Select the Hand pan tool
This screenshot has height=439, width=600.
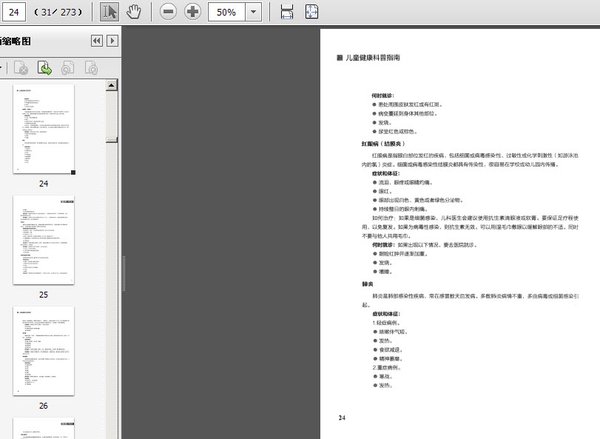click(x=134, y=12)
